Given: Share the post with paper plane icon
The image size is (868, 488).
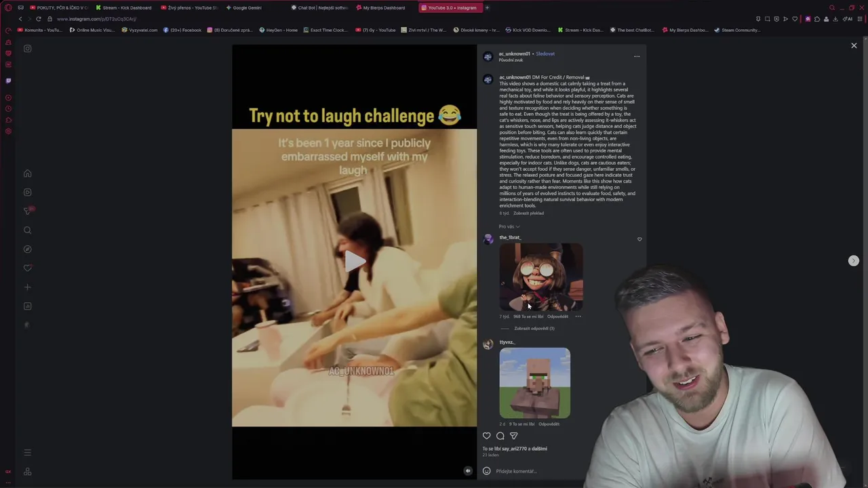Looking at the screenshot, I should click(x=513, y=436).
